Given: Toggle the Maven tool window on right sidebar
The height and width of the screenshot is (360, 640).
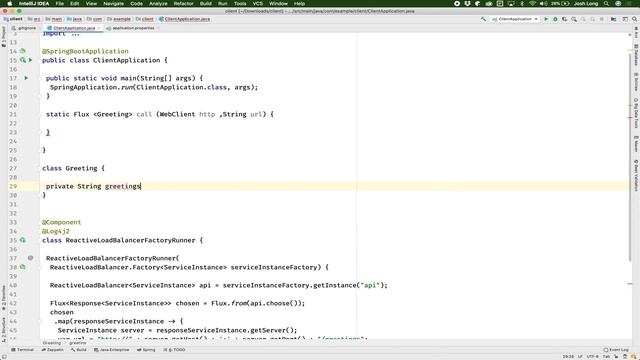Looking at the screenshot, I should [x=636, y=144].
